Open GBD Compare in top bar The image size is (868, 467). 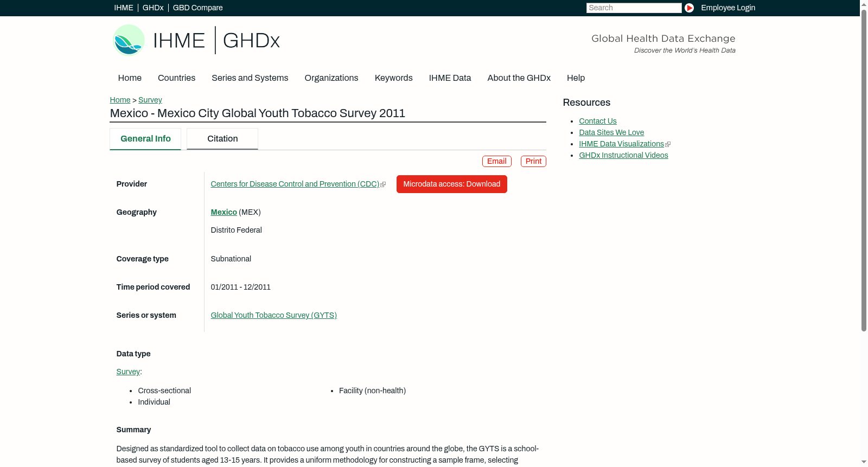click(198, 8)
